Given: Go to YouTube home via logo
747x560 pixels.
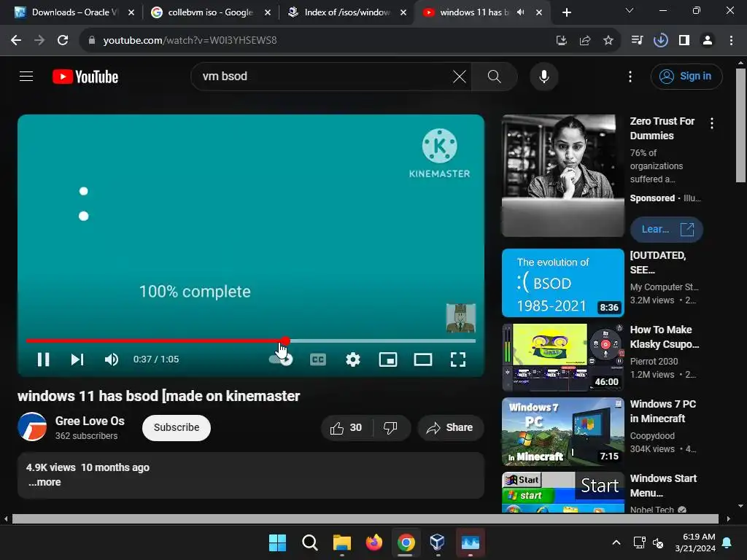Looking at the screenshot, I should click(85, 77).
